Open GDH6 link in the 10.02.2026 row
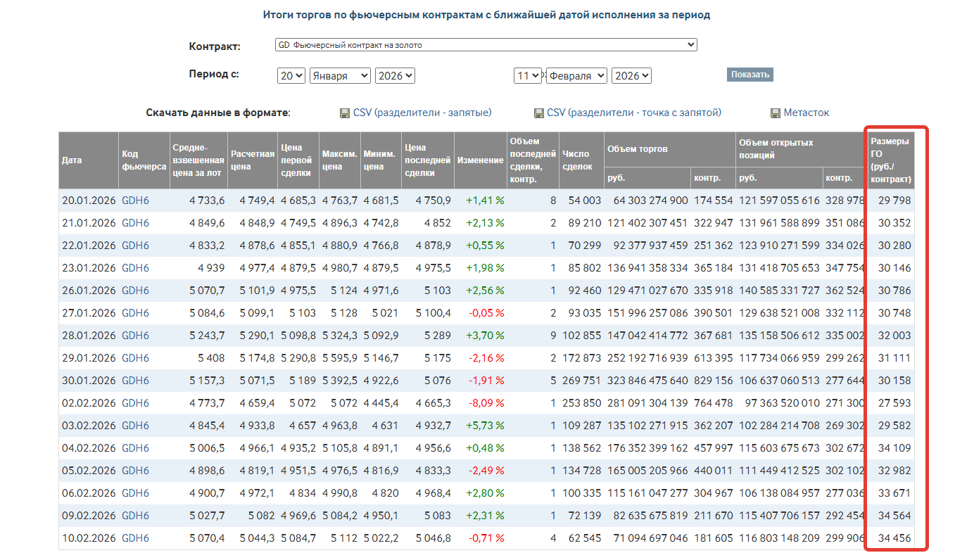955x560 pixels. point(136,538)
